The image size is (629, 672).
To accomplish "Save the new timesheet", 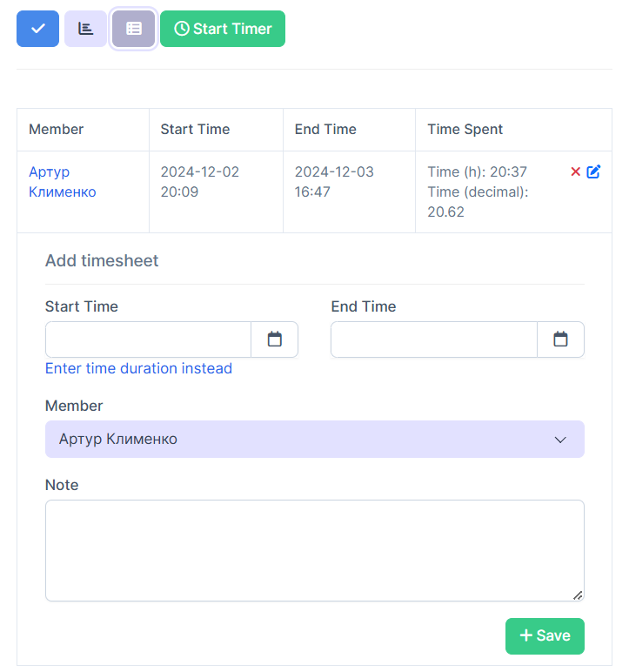I will pyautogui.click(x=545, y=636).
